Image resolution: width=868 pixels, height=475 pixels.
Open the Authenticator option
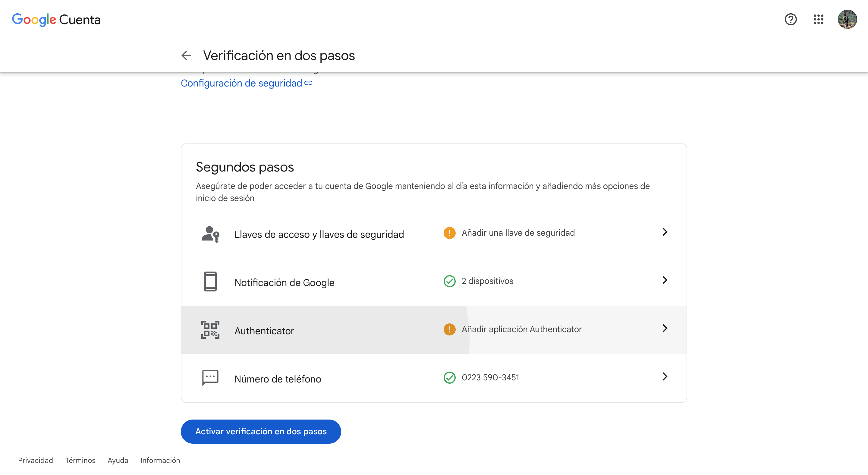click(264, 331)
